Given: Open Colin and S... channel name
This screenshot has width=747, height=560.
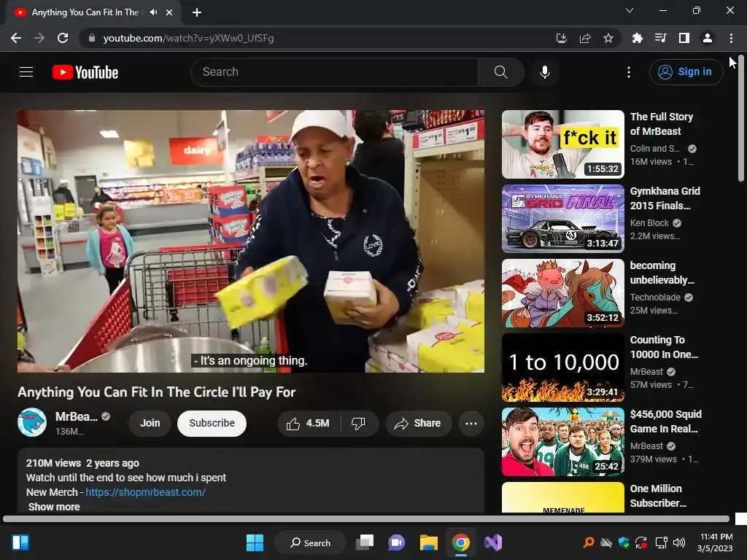Looking at the screenshot, I should [x=655, y=149].
